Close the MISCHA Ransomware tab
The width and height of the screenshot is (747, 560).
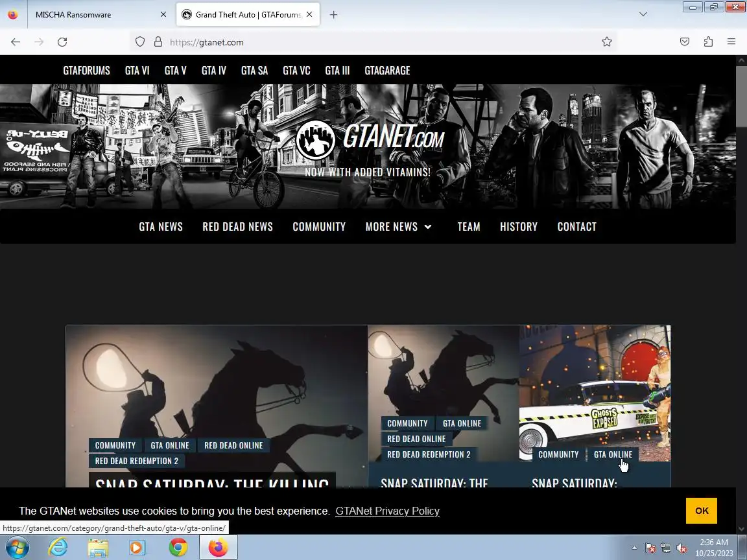(x=163, y=14)
